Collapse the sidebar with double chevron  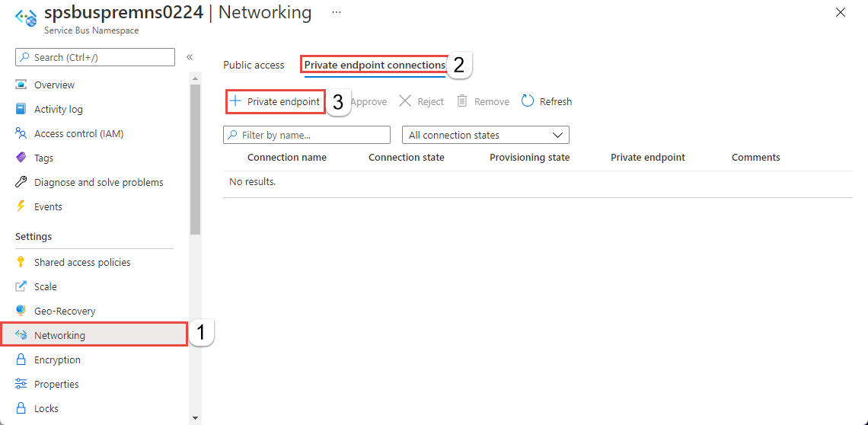[x=190, y=57]
